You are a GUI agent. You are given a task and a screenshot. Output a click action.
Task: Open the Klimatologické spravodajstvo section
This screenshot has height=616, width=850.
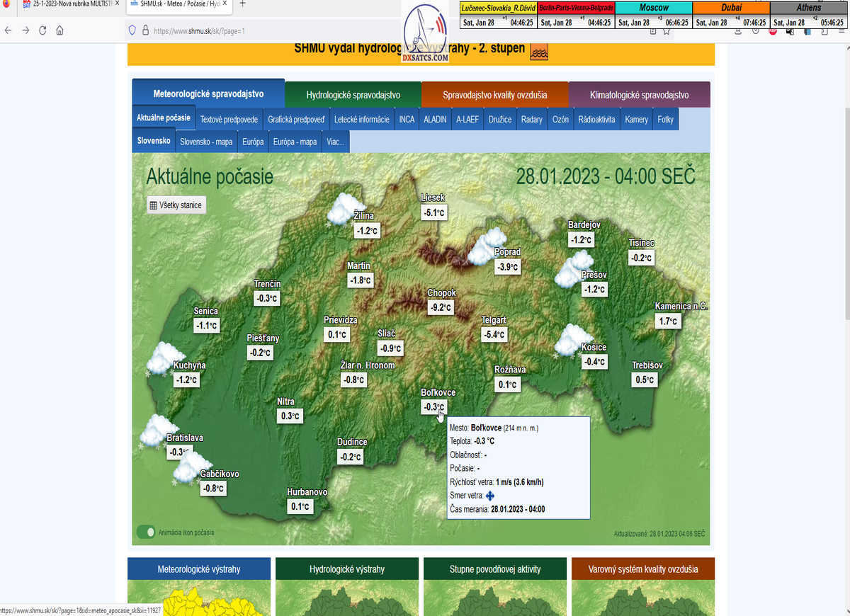click(x=639, y=95)
